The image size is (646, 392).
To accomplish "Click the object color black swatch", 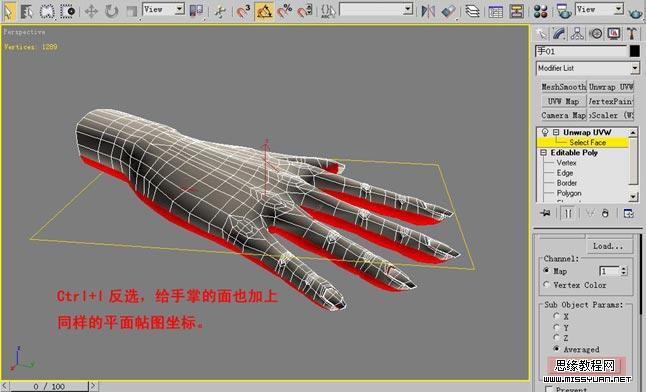I will tap(634, 51).
